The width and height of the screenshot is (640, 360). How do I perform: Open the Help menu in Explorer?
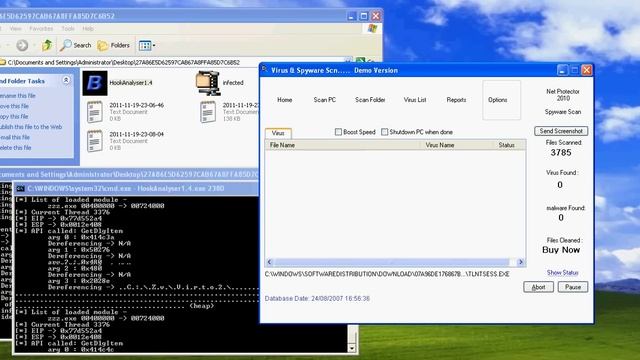click(88, 29)
